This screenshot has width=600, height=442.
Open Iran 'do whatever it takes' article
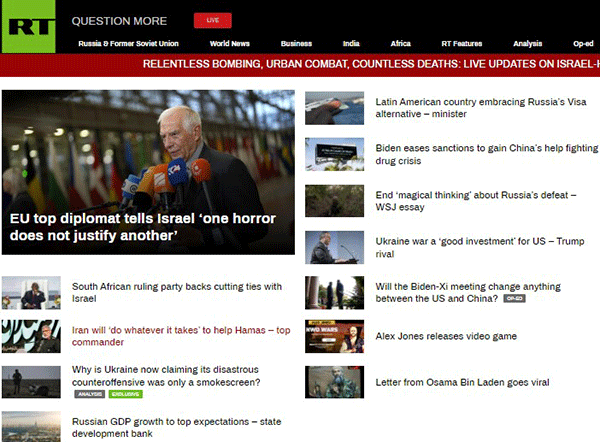point(181,336)
